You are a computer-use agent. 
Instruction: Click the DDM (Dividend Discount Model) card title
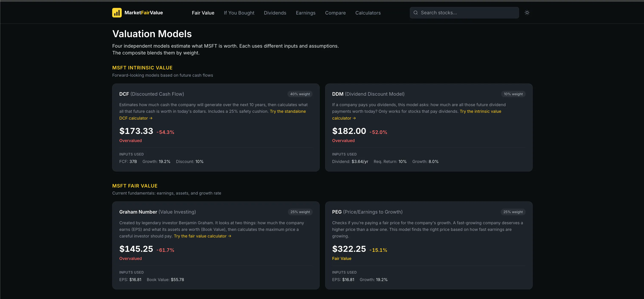[x=368, y=94]
